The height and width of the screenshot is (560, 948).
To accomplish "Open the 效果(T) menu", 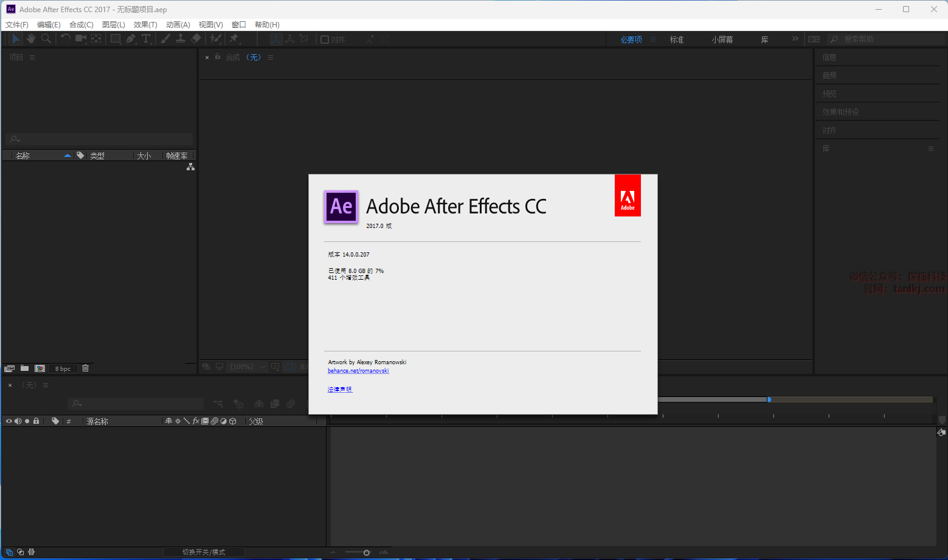I will pos(145,25).
